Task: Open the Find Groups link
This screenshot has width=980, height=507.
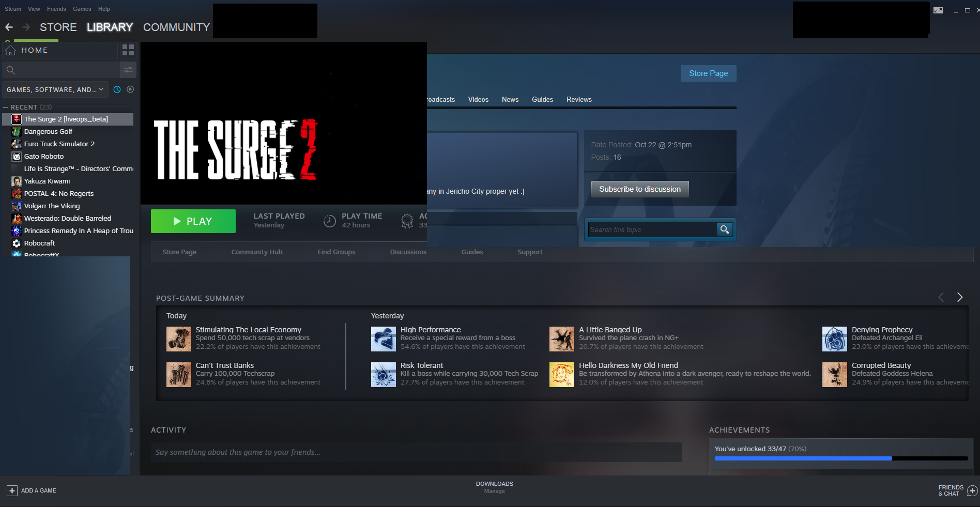Action: point(336,252)
